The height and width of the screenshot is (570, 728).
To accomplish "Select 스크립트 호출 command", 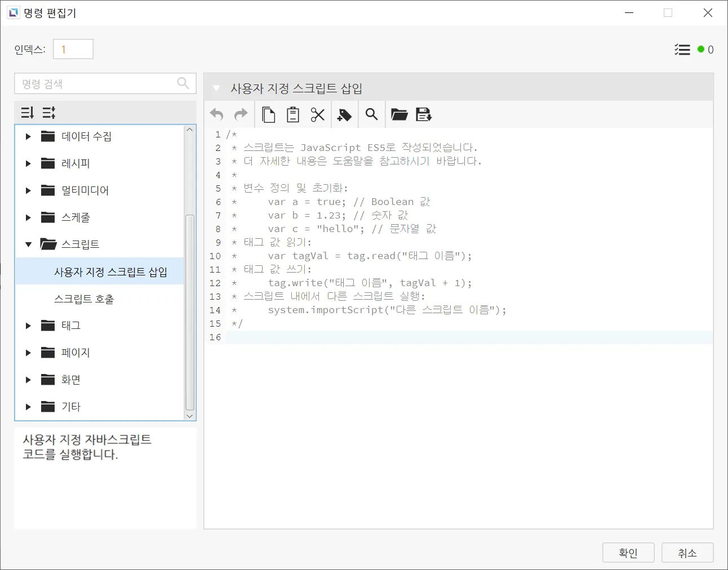I will pos(84,299).
